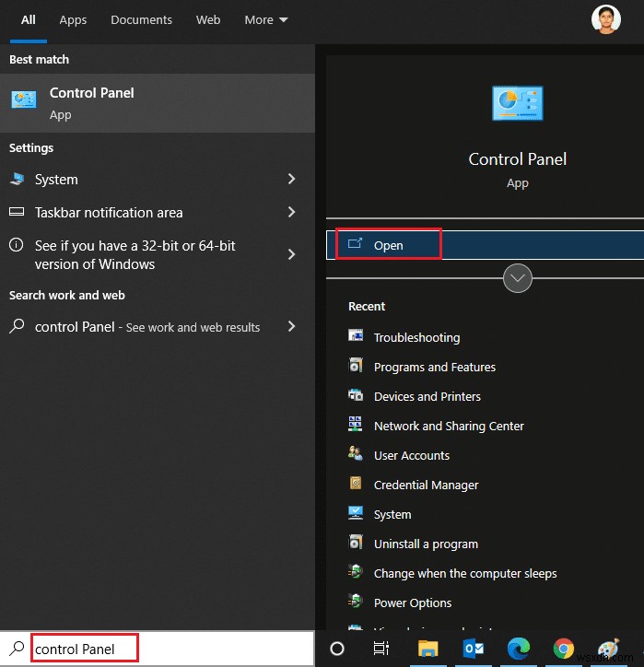Image resolution: width=644 pixels, height=667 pixels.
Task: Click the large Control Panel app icon
Action: coord(517,103)
